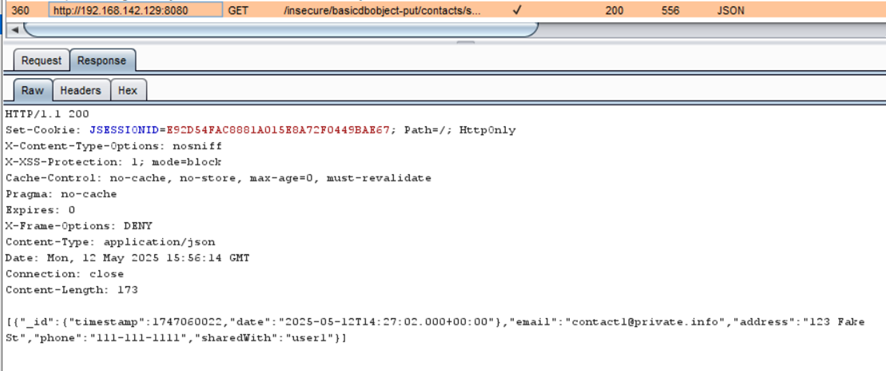Click the X-Content-Type-Options: nosniff header
The width and height of the screenshot is (886, 371).
114,146
